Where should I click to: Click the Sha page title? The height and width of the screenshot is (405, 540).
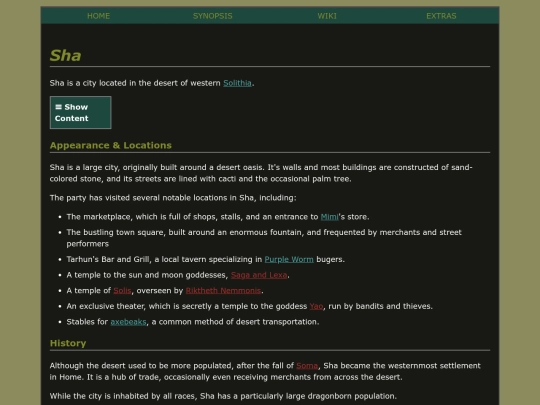(x=65, y=55)
